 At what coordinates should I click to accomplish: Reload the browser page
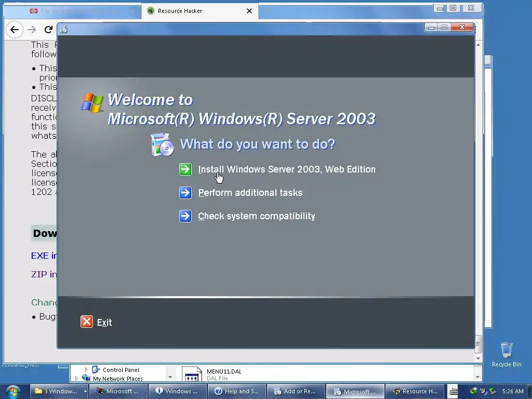[x=48, y=30]
